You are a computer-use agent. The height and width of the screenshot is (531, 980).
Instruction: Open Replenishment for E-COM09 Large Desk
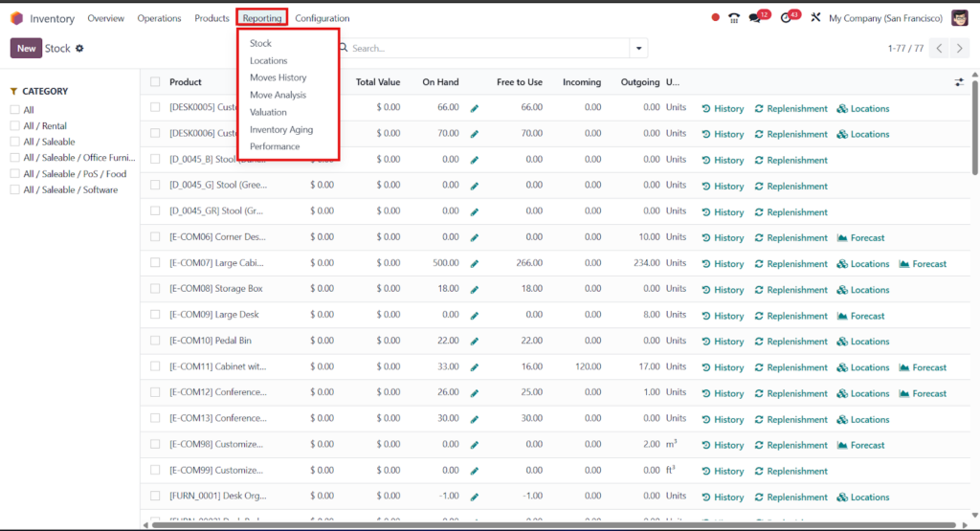pos(791,316)
